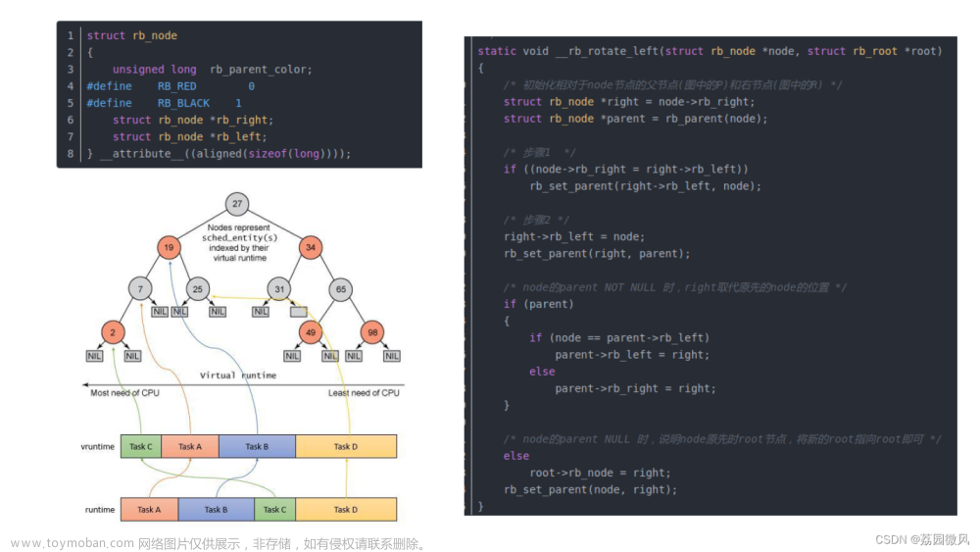Click 'if (node == parent->rb_left)' line
Image resolution: width=980 pixels, height=552 pixels.
click(x=619, y=338)
